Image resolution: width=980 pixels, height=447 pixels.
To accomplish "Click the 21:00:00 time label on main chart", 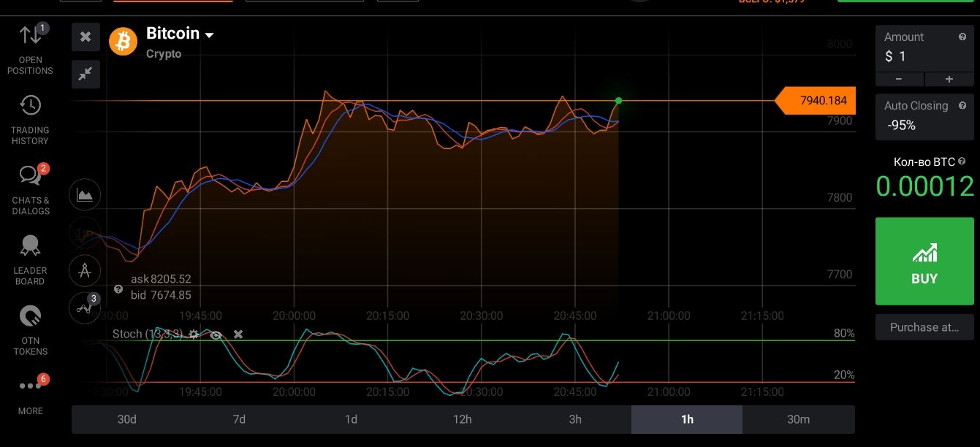I will point(669,316).
